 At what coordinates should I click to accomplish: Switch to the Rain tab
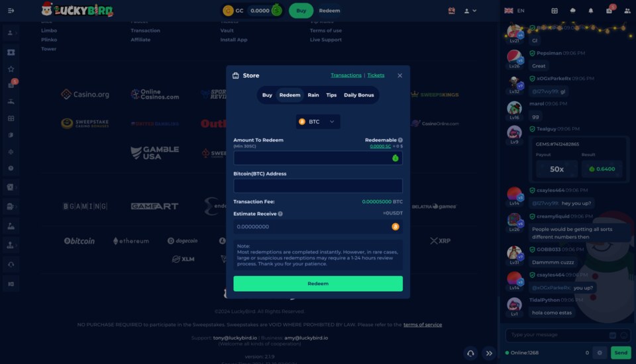pyautogui.click(x=313, y=95)
